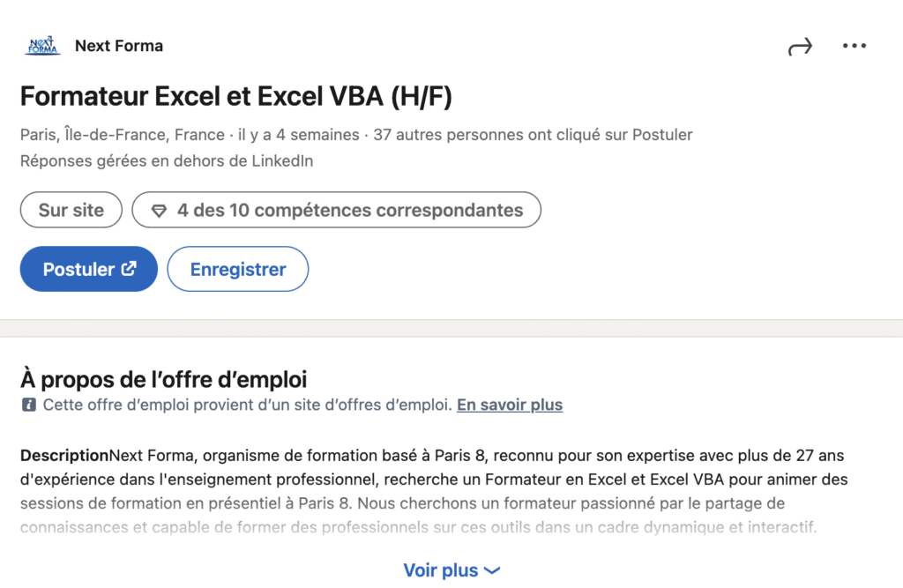Open the three-dots more options menu
Image resolution: width=903 pixels, height=588 pixels.
(x=854, y=46)
